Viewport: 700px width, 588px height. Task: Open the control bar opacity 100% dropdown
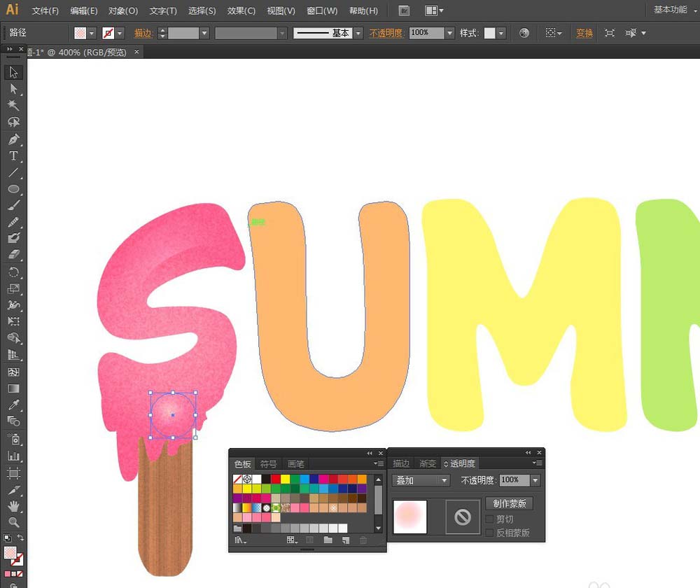pyautogui.click(x=449, y=33)
